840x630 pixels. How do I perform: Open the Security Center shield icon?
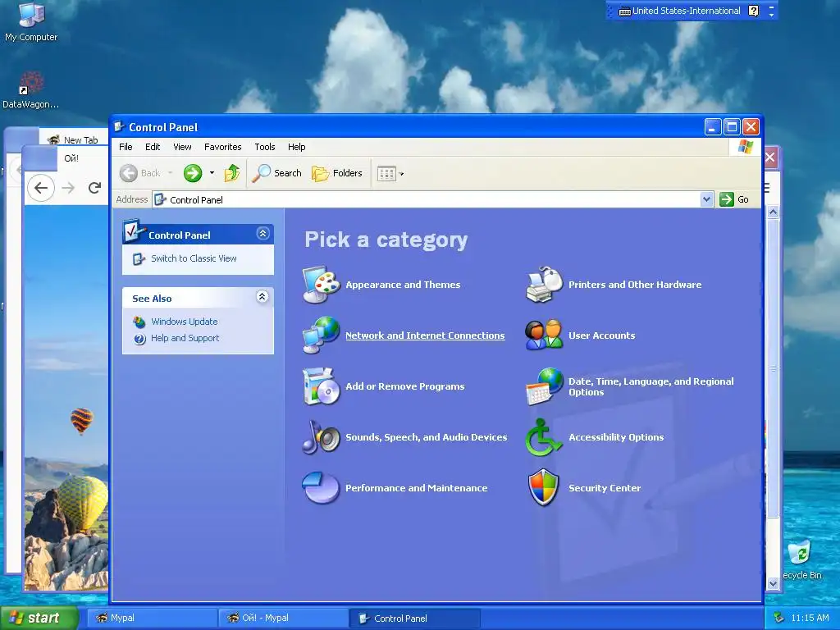coord(543,487)
